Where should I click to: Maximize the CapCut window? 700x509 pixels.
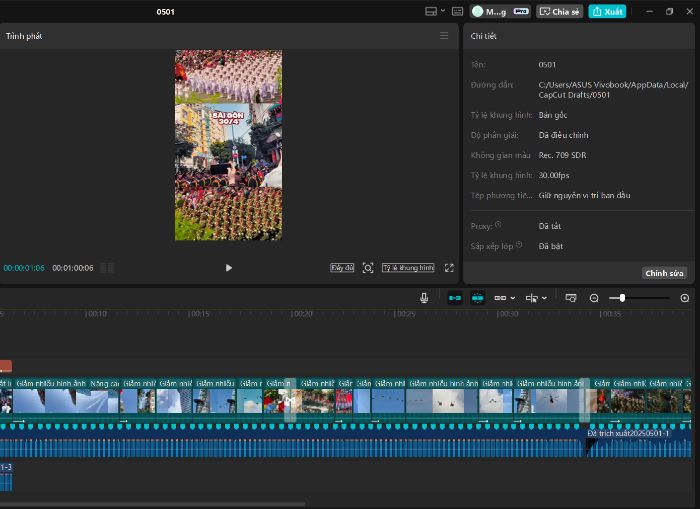click(669, 12)
